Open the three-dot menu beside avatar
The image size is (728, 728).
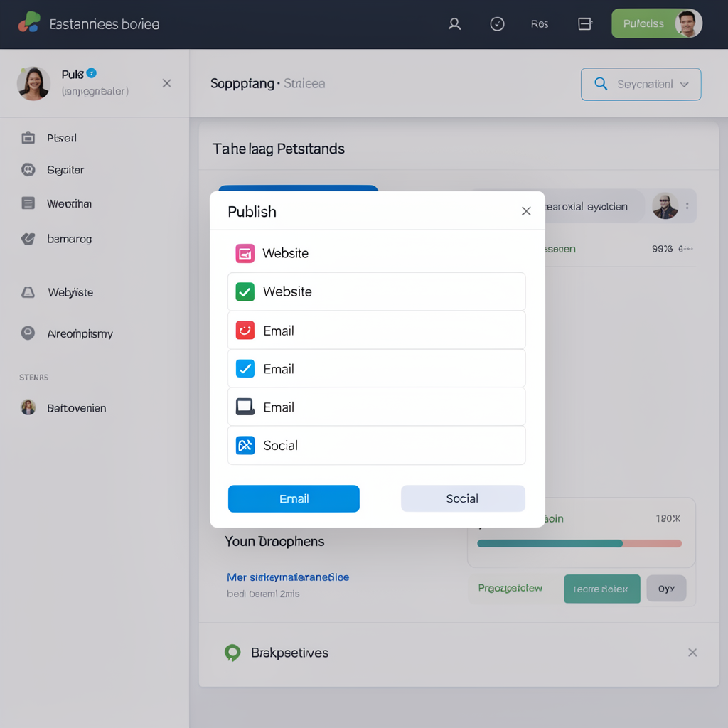click(x=687, y=205)
